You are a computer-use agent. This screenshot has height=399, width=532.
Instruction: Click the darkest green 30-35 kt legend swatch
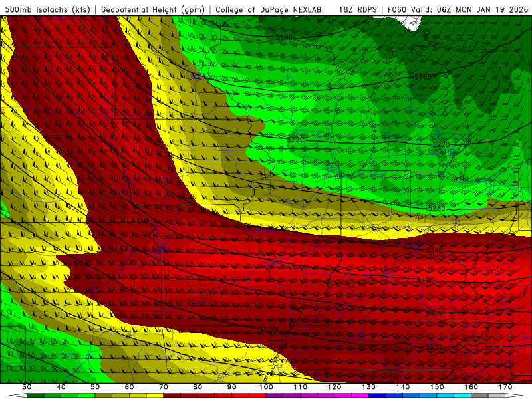coord(35,396)
